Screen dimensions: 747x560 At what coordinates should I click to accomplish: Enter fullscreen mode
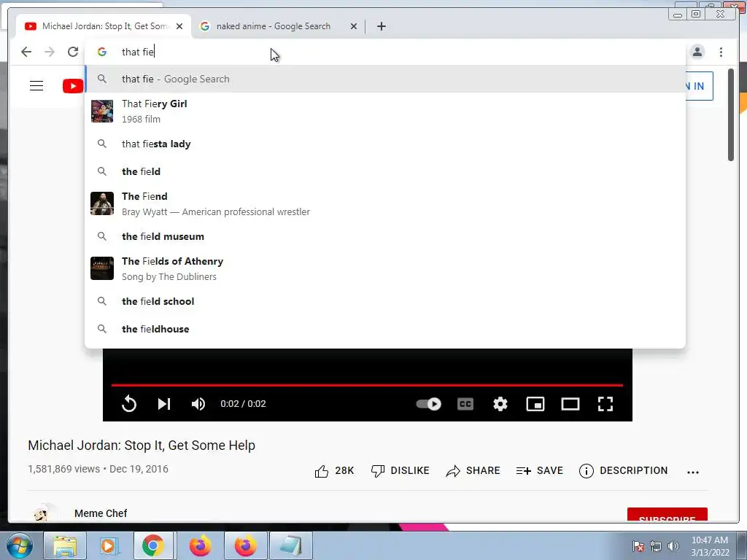(x=605, y=404)
